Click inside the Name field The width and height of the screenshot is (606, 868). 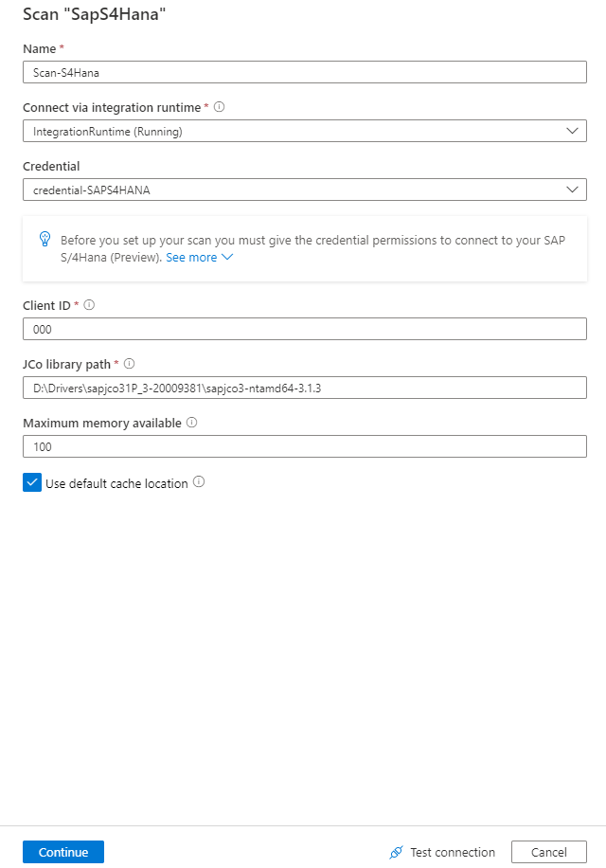coord(303,71)
